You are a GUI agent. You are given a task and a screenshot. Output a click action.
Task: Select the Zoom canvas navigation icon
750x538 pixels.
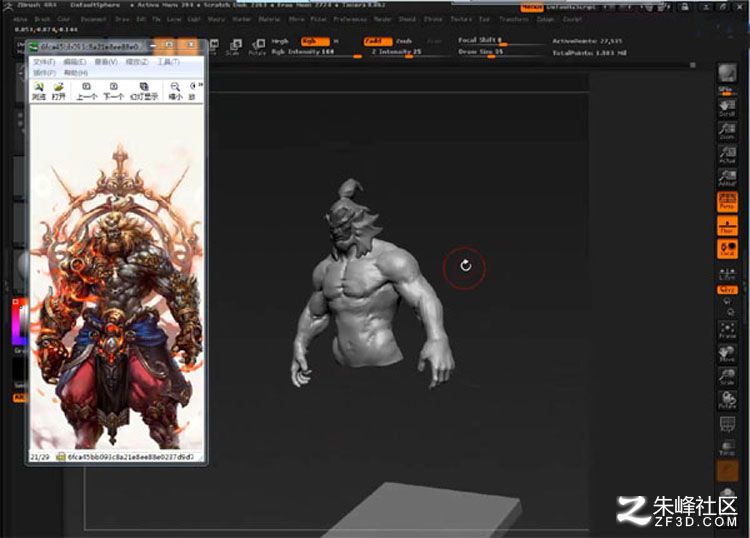(x=727, y=131)
